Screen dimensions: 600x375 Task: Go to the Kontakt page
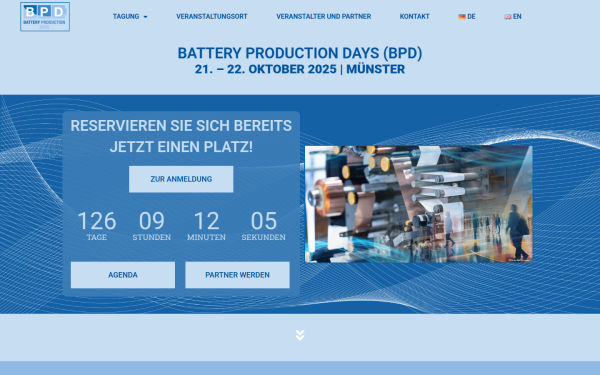[x=414, y=16]
